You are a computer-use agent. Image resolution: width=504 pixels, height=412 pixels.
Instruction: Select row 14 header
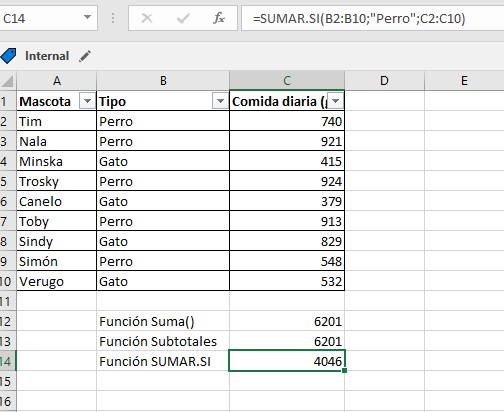coord(8,361)
